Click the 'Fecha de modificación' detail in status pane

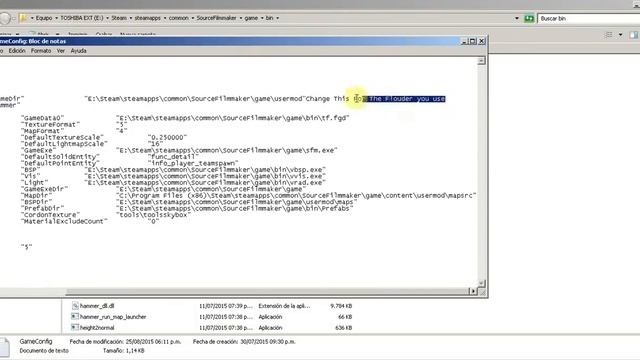coord(125,342)
